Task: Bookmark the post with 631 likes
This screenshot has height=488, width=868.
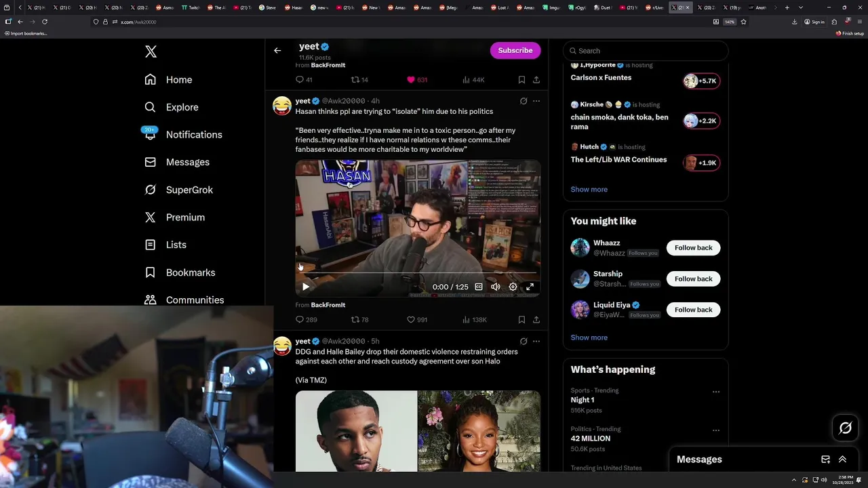Action: [x=521, y=79]
